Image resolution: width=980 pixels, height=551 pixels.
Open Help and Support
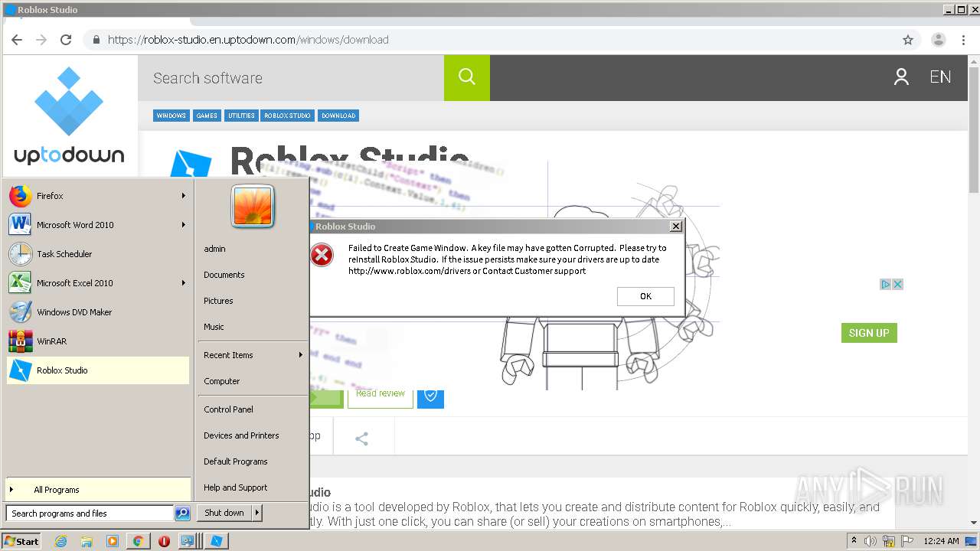pos(236,487)
